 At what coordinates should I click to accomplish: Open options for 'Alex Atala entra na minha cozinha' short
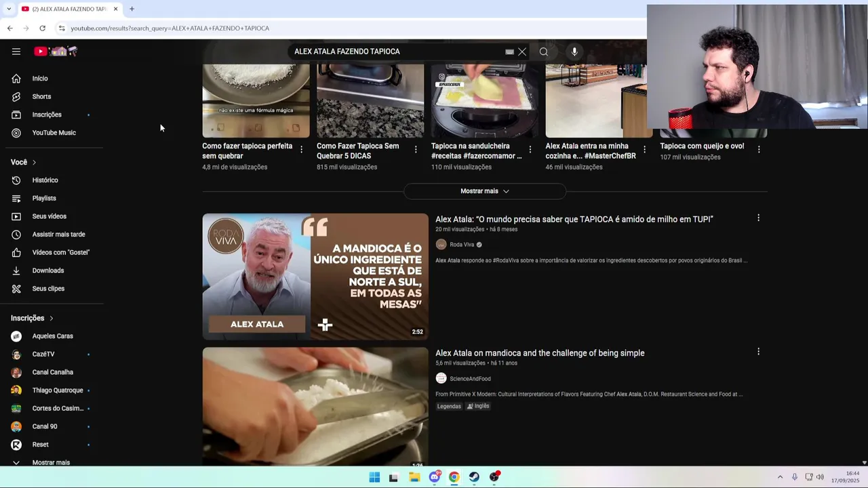[x=645, y=150]
